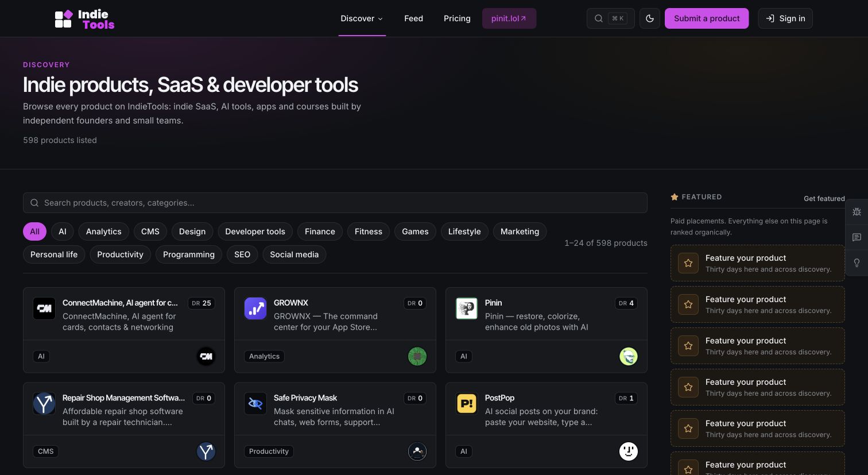Screen dimensions: 868x475
Task: Click the Pinin product logo thumbnail
Action: click(x=467, y=308)
